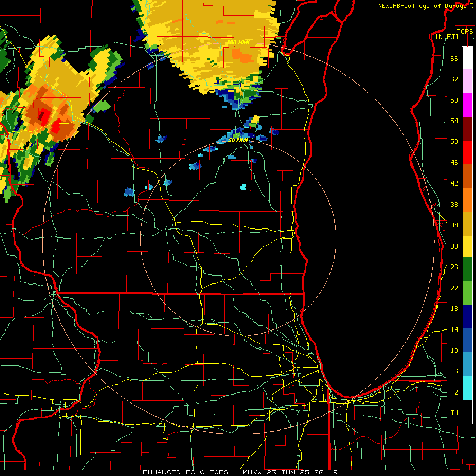Click the TOPS legend title
The height and width of the screenshot is (476, 476).
[x=465, y=31]
